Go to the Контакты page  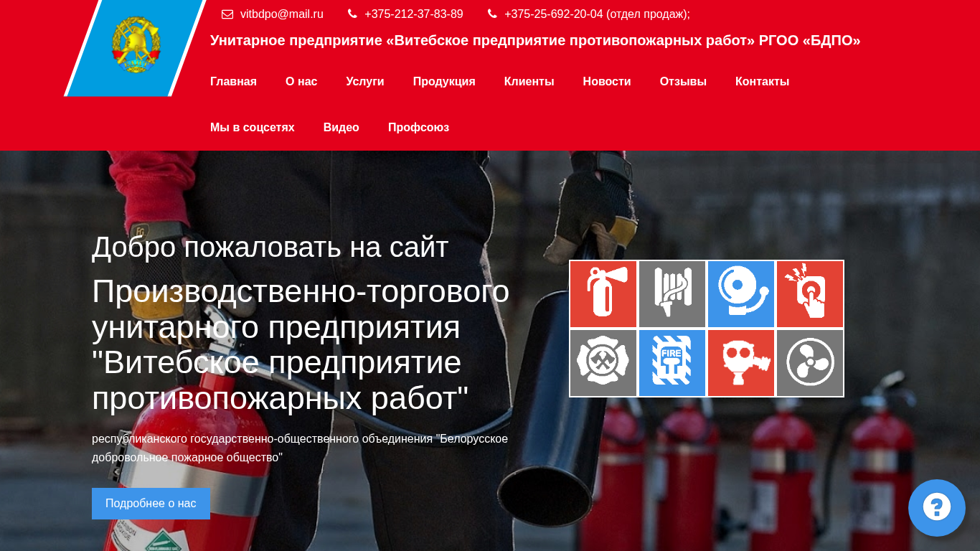point(762,82)
